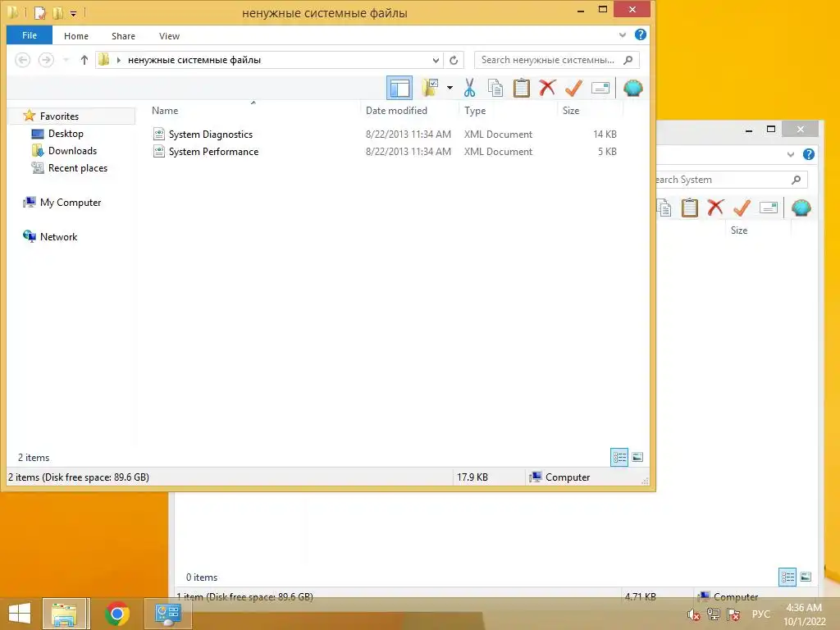This screenshot has width=840, height=630.
Task: Open Classic Explorer settings via the shell icon
Action: point(632,88)
